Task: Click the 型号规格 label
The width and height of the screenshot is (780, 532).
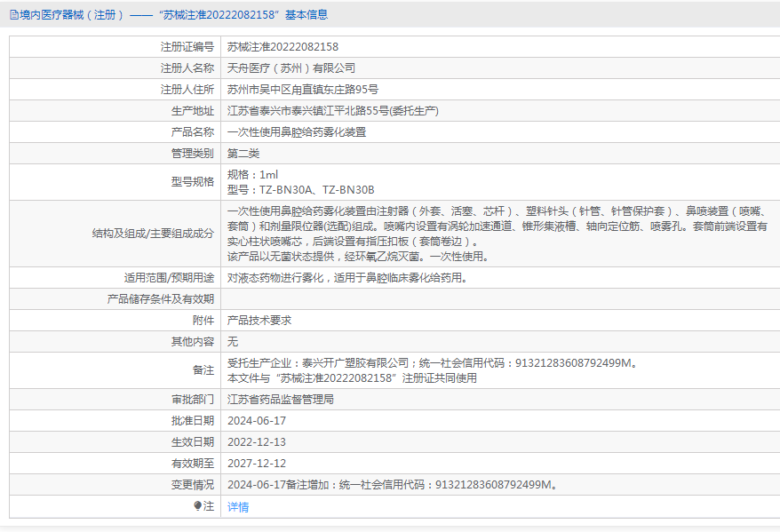Action: click(x=193, y=182)
